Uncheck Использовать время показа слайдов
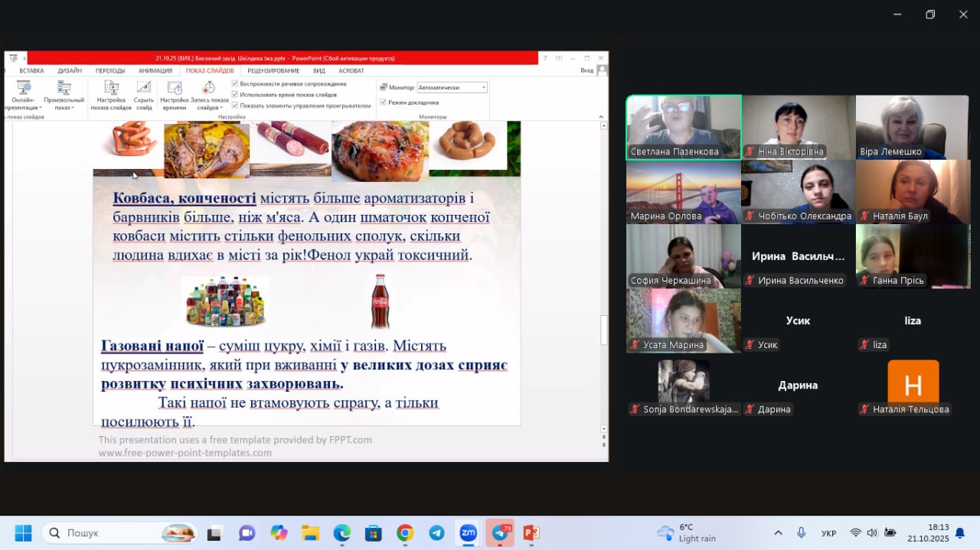The height and width of the screenshot is (550, 980). 235,94
